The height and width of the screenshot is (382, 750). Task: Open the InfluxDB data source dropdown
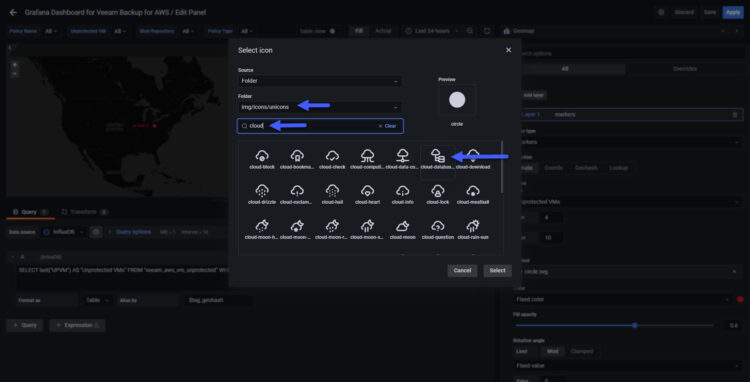[x=63, y=232]
